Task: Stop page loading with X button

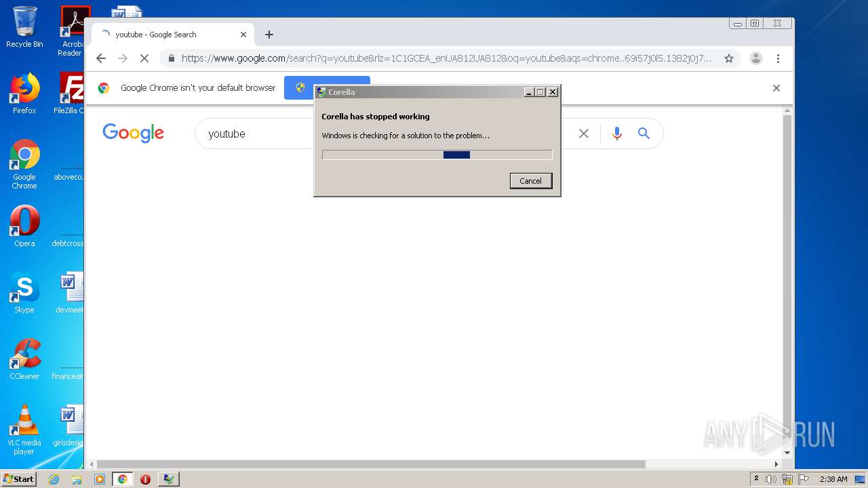Action: (x=144, y=58)
